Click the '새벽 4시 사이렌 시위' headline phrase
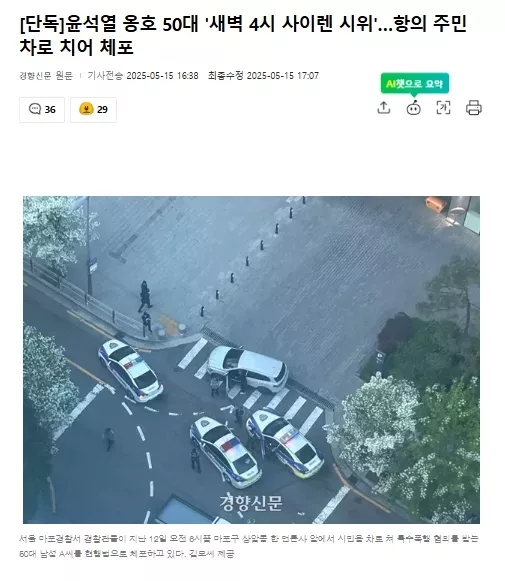 (291, 24)
